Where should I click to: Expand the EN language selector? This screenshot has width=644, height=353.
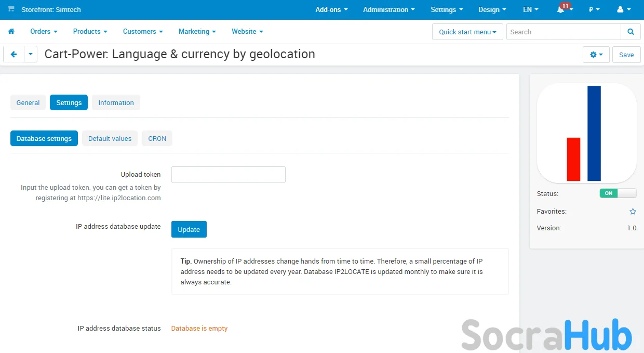click(530, 10)
